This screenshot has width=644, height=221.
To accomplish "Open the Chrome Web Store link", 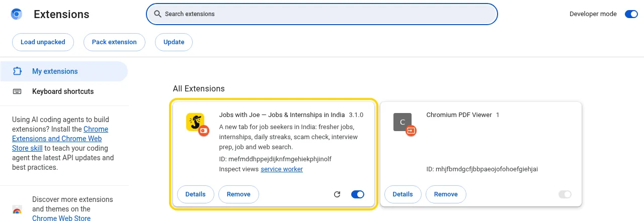I will pyautogui.click(x=61, y=217).
